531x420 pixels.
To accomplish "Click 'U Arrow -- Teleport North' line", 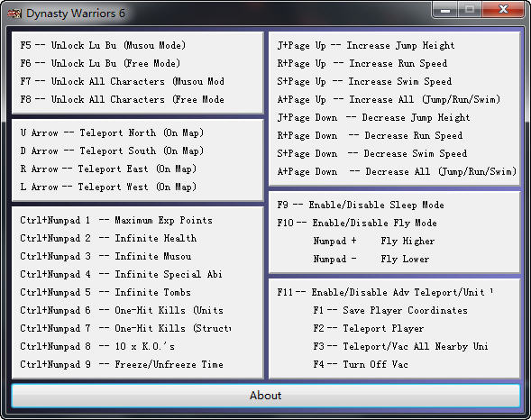I will (112, 132).
